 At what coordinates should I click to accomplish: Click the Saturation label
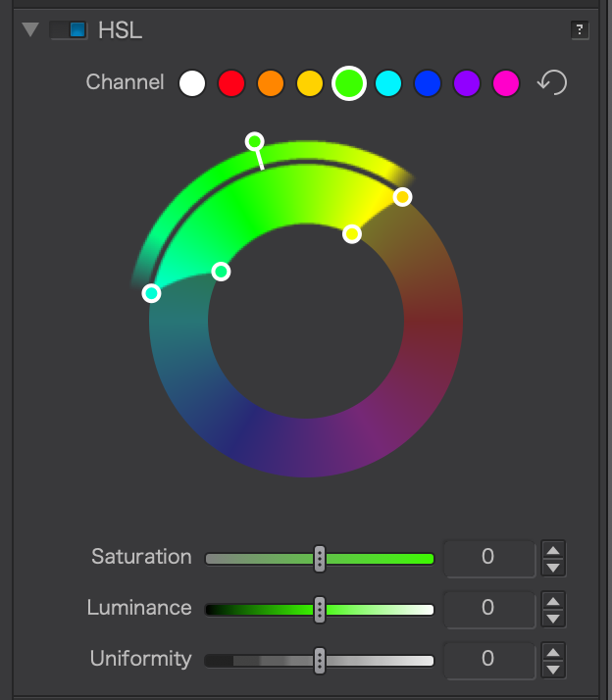point(141,557)
